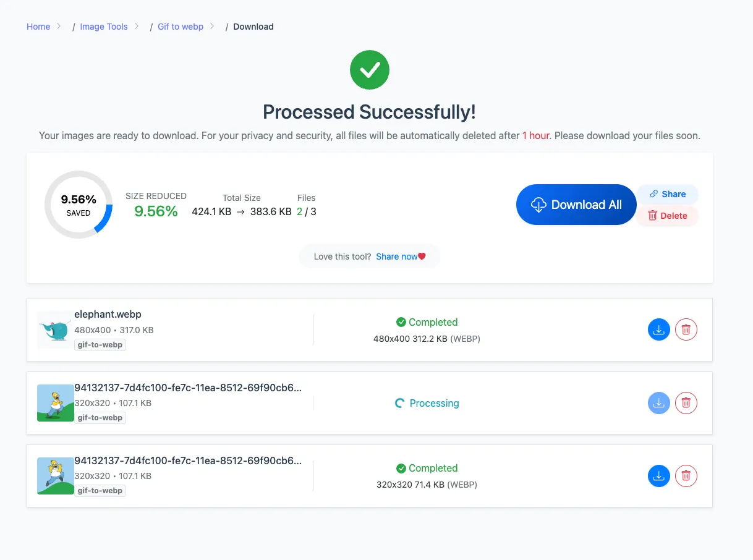Open the Share now link
Viewport: 753px width, 560px height.
pyautogui.click(x=397, y=257)
